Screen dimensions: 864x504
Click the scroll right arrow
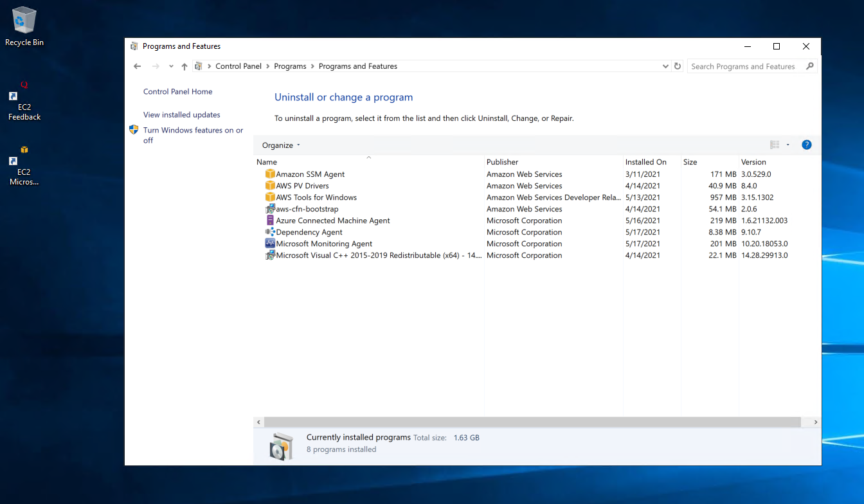pos(816,422)
